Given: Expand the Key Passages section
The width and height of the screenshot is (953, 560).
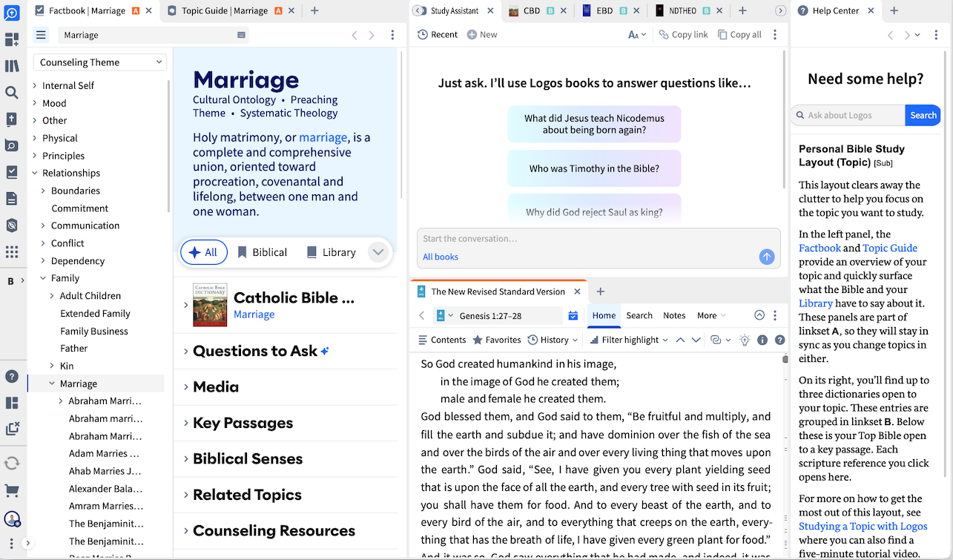Looking at the screenshot, I should tap(185, 424).
